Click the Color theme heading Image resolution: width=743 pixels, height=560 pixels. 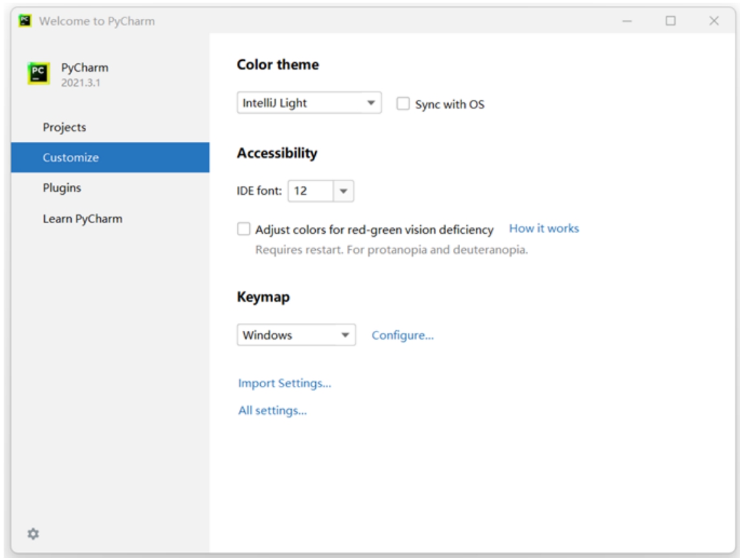pos(278,65)
